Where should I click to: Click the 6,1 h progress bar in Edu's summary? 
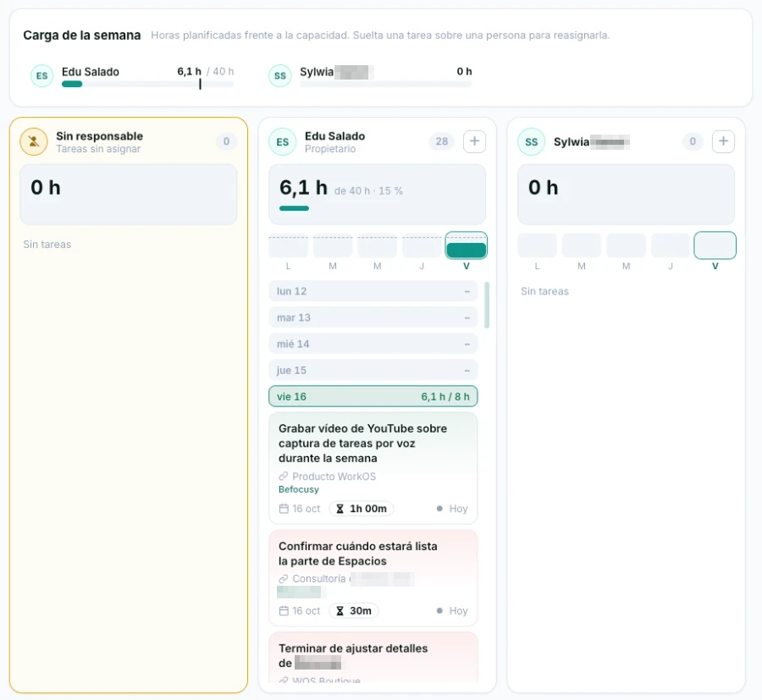click(x=294, y=208)
